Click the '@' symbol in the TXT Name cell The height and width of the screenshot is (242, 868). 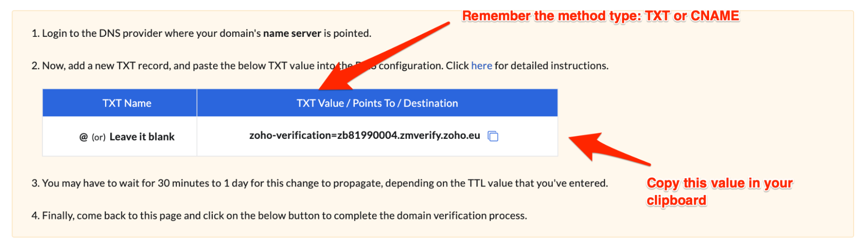83,137
